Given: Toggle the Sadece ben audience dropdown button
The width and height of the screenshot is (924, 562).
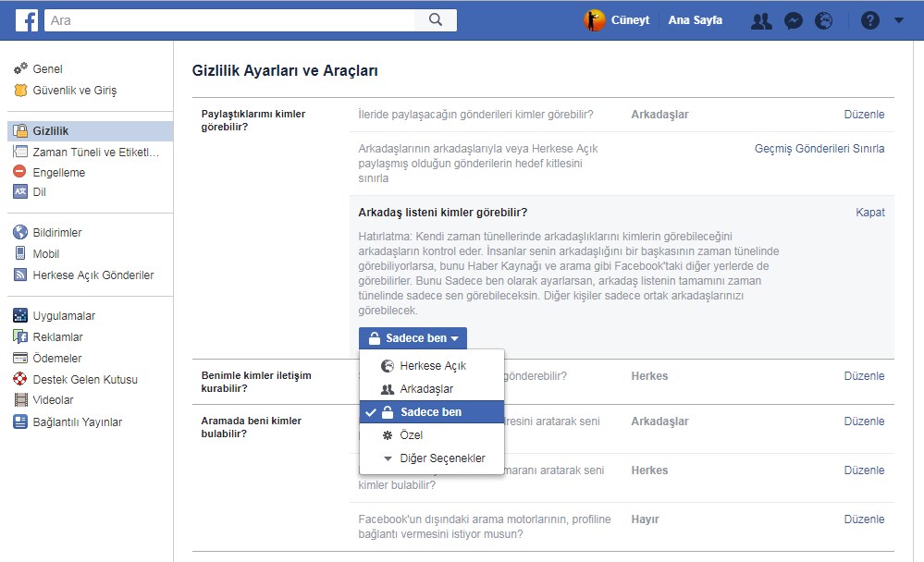Looking at the screenshot, I should click(x=413, y=338).
